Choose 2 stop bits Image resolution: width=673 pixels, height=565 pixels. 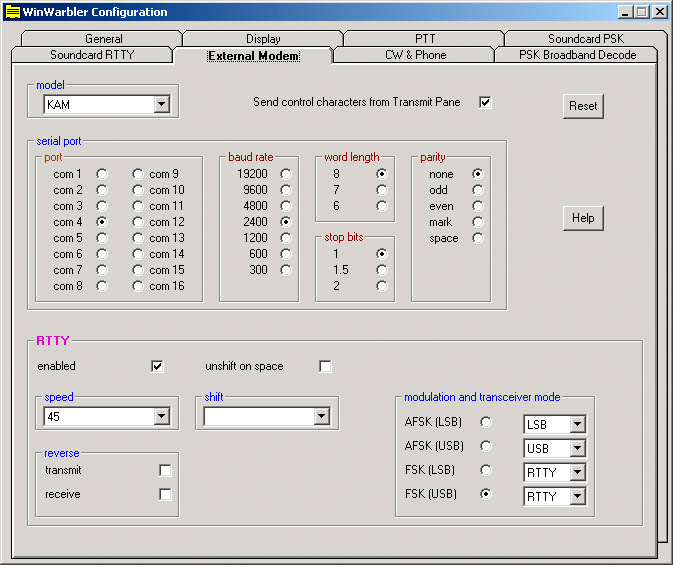click(x=382, y=286)
